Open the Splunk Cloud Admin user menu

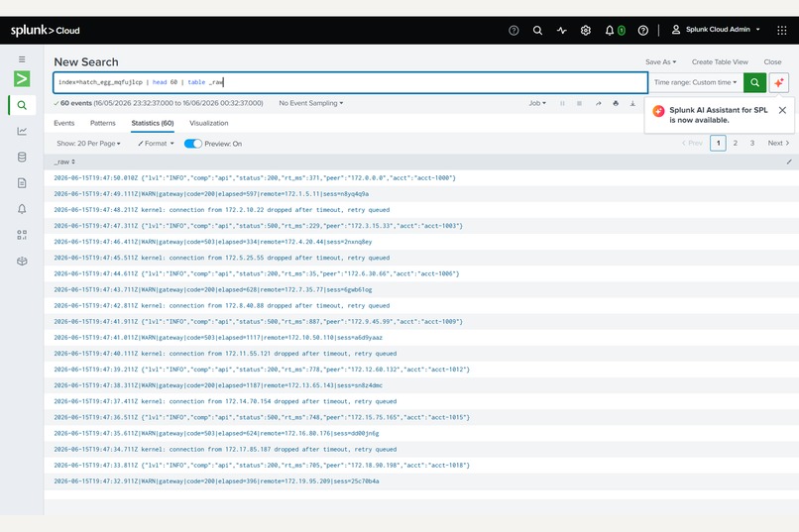click(x=716, y=30)
